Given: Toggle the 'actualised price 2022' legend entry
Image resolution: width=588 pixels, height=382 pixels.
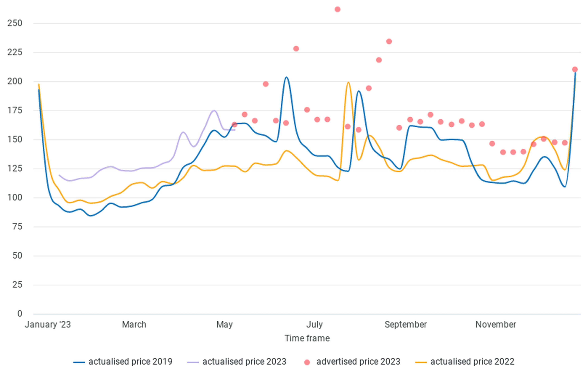Looking at the screenshot, I should tap(465, 362).
